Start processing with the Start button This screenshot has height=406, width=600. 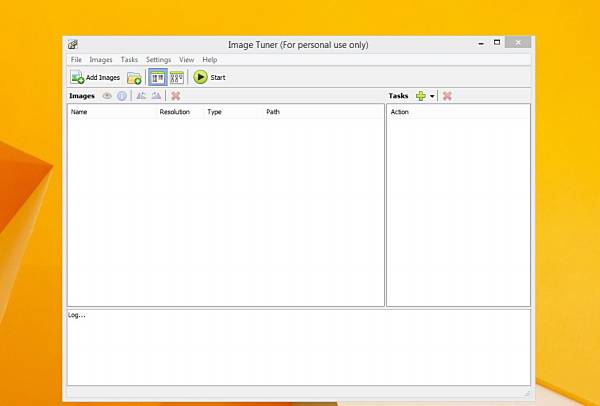[209, 77]
